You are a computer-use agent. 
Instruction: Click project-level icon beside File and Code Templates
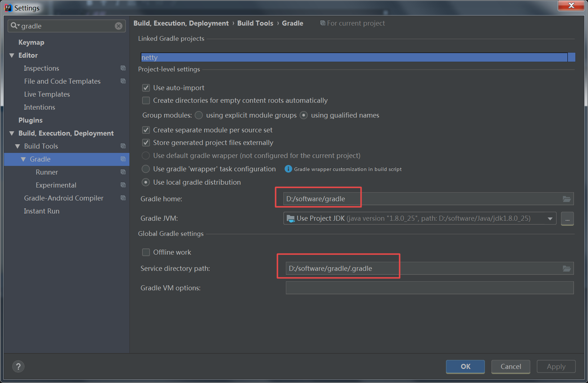point(123,81)
